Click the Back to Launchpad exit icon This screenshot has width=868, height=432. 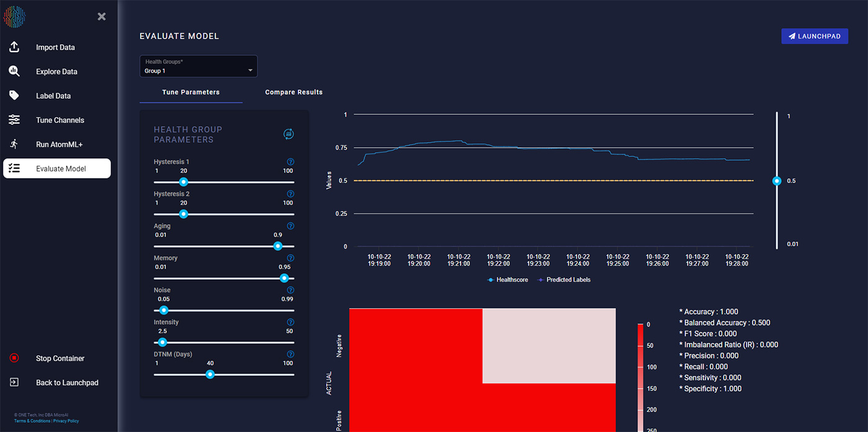pyautogui.click(x=14, y=382)
